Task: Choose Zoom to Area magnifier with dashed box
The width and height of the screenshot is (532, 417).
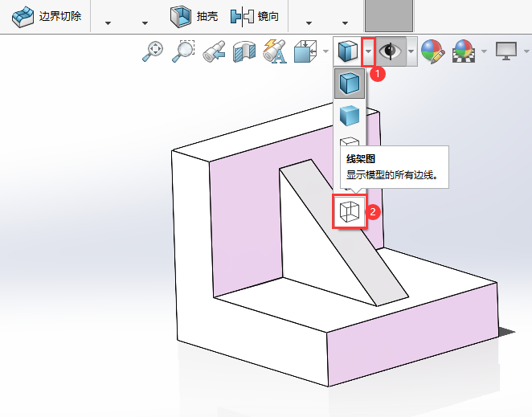Action: [183, 51]
